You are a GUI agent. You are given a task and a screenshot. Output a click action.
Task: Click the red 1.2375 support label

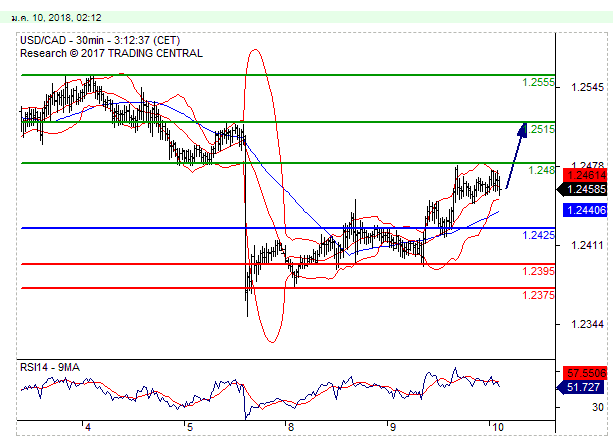tap(538, 295)
